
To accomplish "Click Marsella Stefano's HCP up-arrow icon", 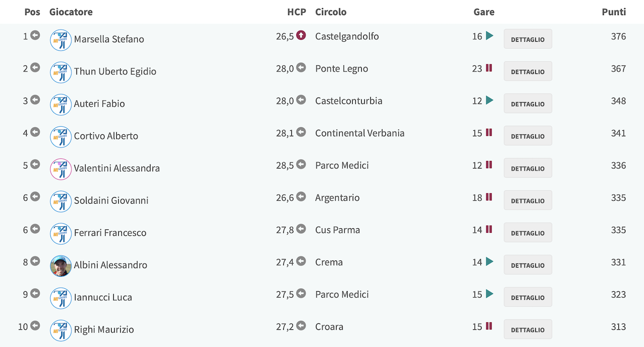I will [x=301, y=36].
